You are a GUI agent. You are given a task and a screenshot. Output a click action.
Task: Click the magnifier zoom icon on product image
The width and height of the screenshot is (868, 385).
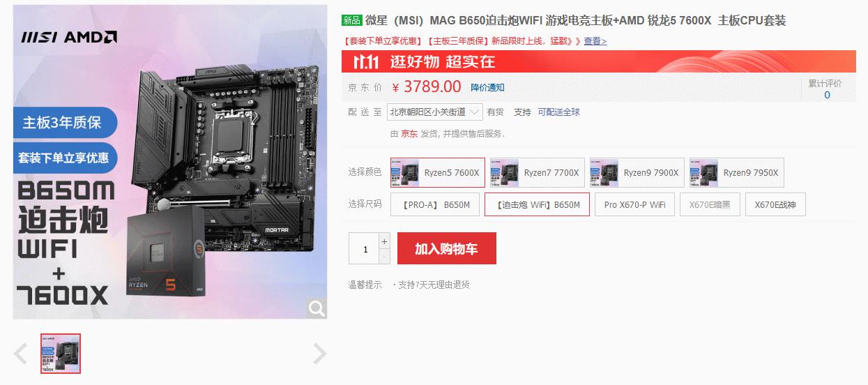pos(317,308)
